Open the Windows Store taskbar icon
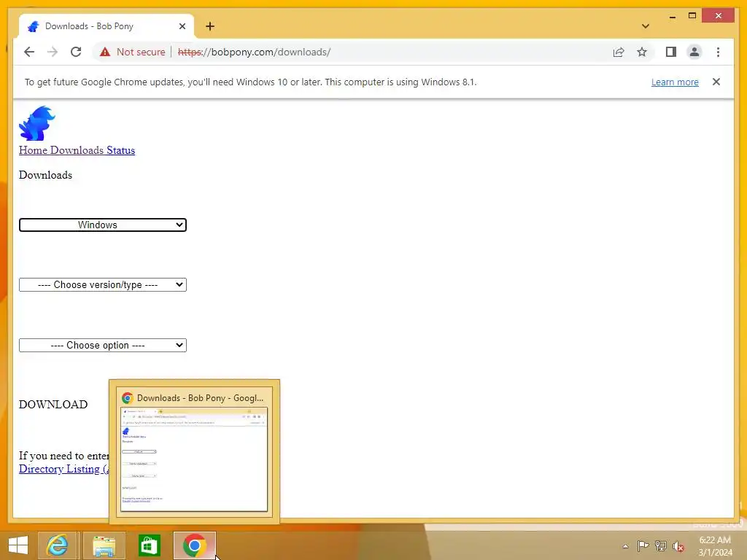Screen dimensions: 747x560 (149, 545)
